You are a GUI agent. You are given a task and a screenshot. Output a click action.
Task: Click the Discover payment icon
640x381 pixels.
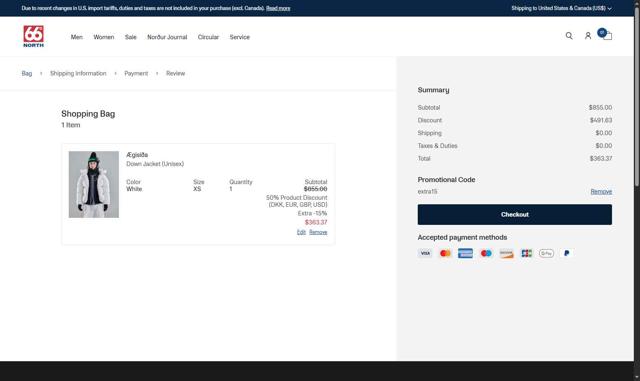pyautogui.click(x=506, y=253)
